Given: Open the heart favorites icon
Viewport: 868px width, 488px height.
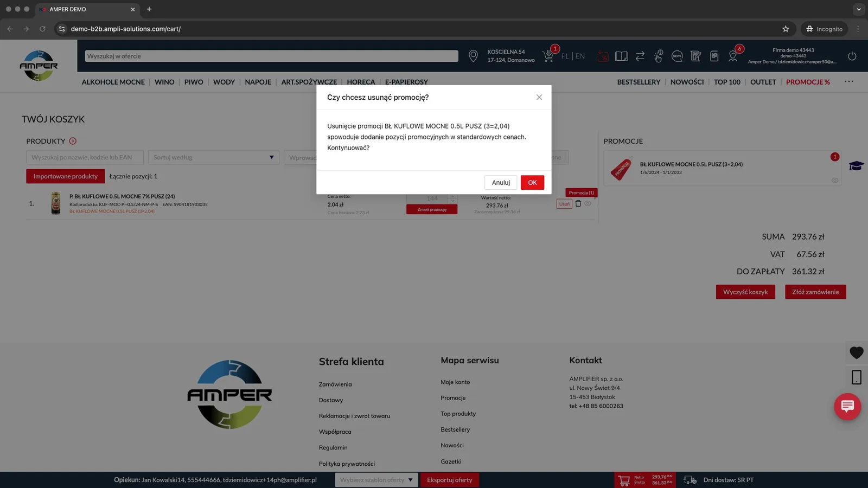Looking at the screenshot, I should 857,353.
